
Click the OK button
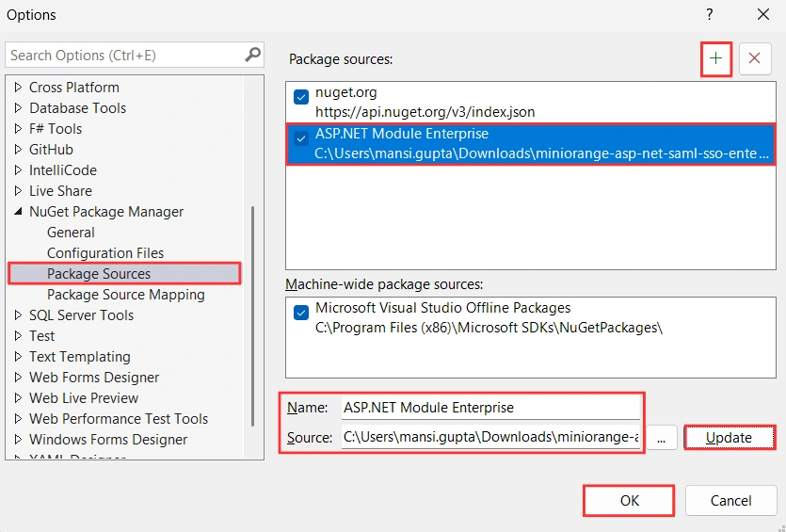coord(629,500)
